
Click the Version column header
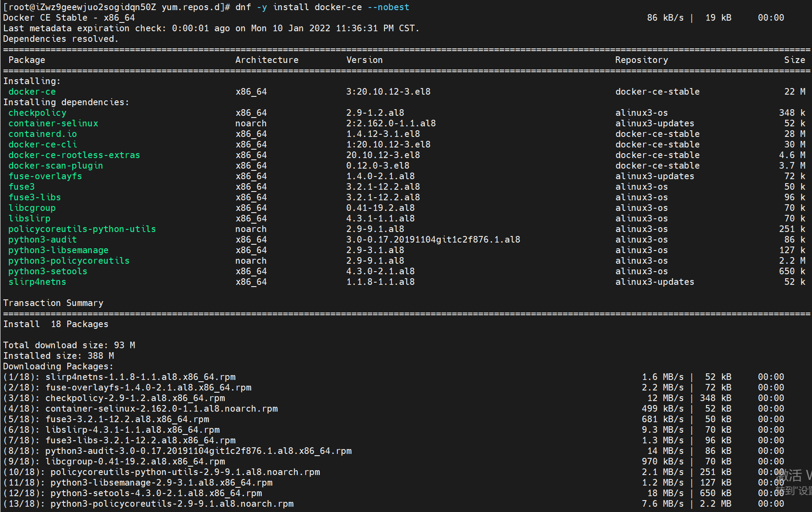[365, 60]
